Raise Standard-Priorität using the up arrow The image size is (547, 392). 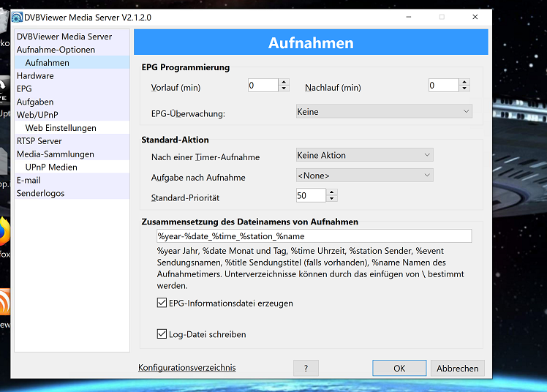pos(332,192)
